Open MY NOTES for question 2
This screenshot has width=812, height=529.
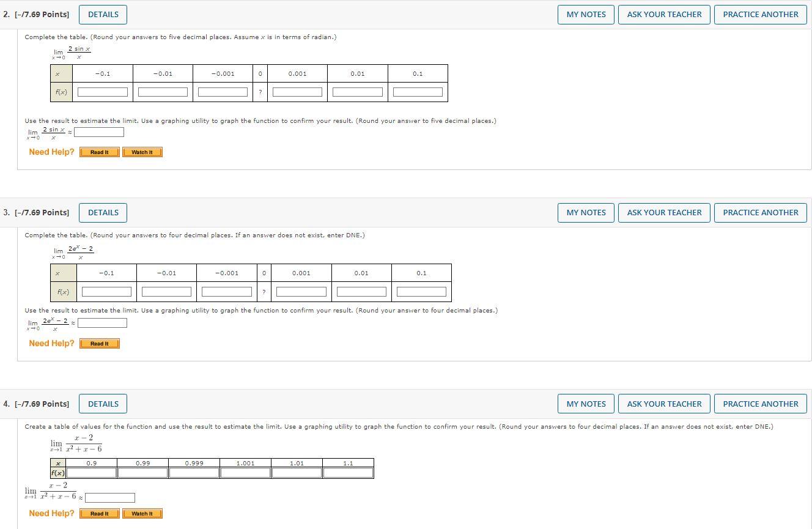click(x=585, y=14)
